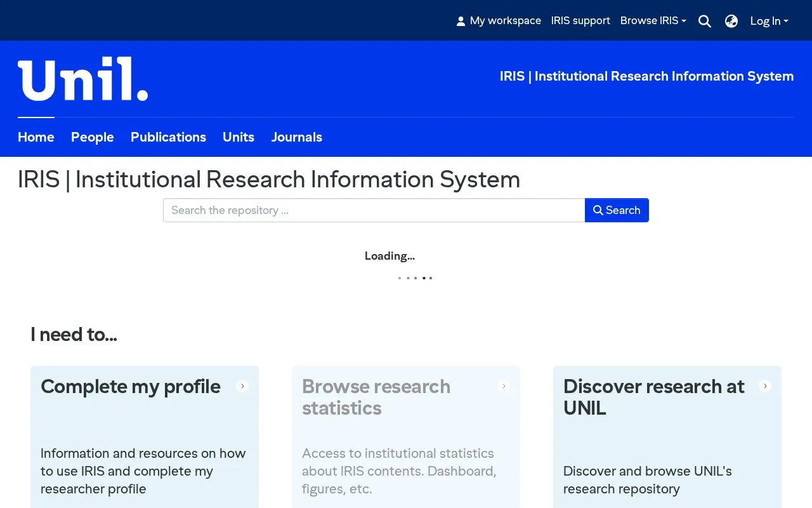Click arrow icon on Browse research statistics card
Screen dimensions: 812x508
pyautogui.click(x=504, y=386)
